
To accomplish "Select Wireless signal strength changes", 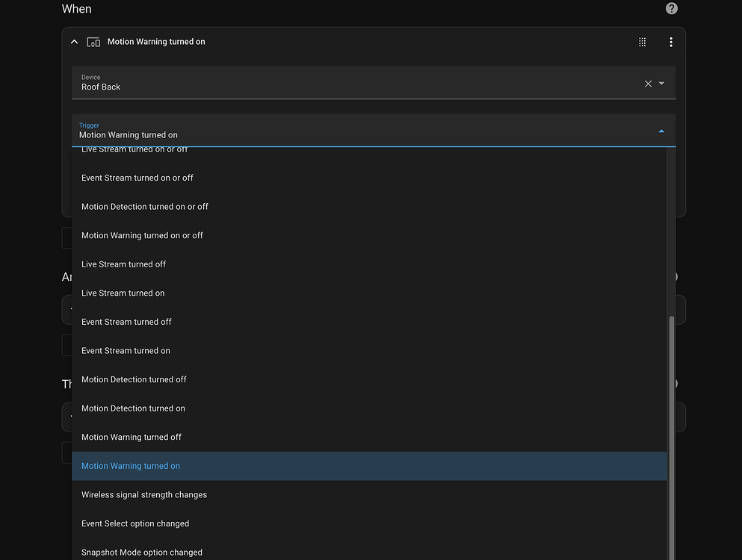I will (x=143, y=494).
